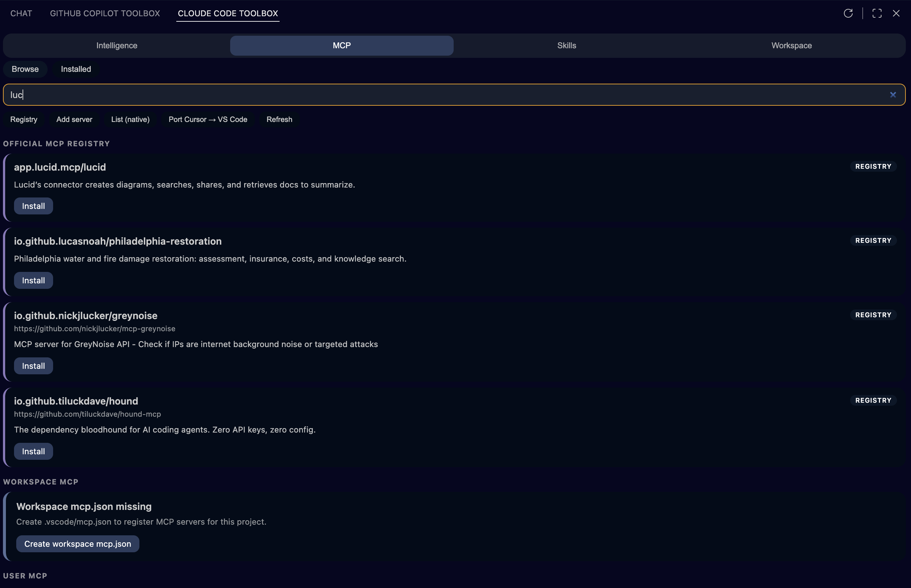The image size is (911, 588).
Task: Open the mcp-greynoise GitHub link
Action: pos(94,328)
